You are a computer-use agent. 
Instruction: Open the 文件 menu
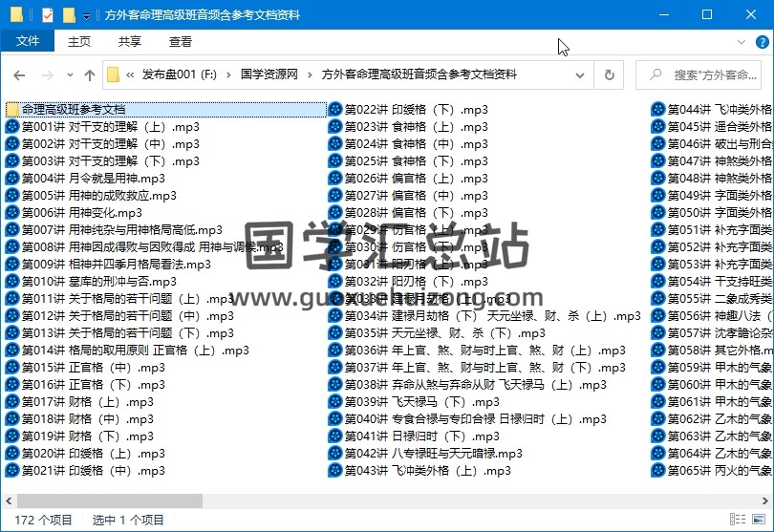(x=27, y=41)
